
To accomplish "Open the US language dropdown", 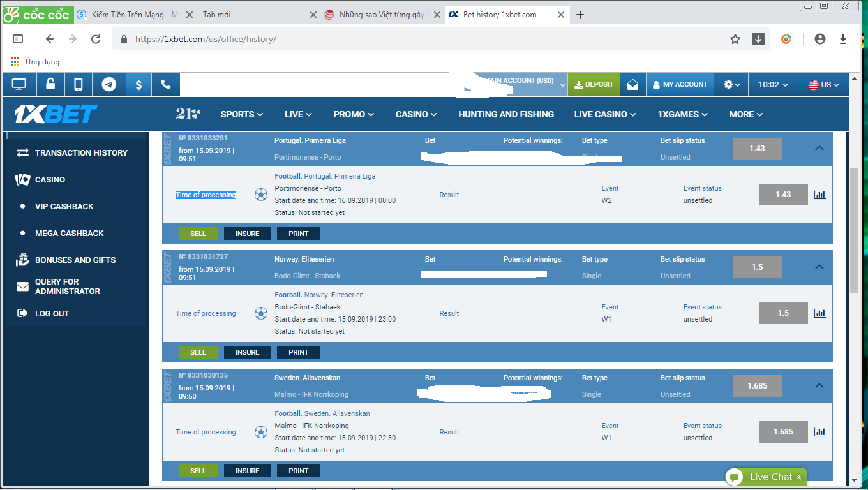I will (x=824, y=84).
